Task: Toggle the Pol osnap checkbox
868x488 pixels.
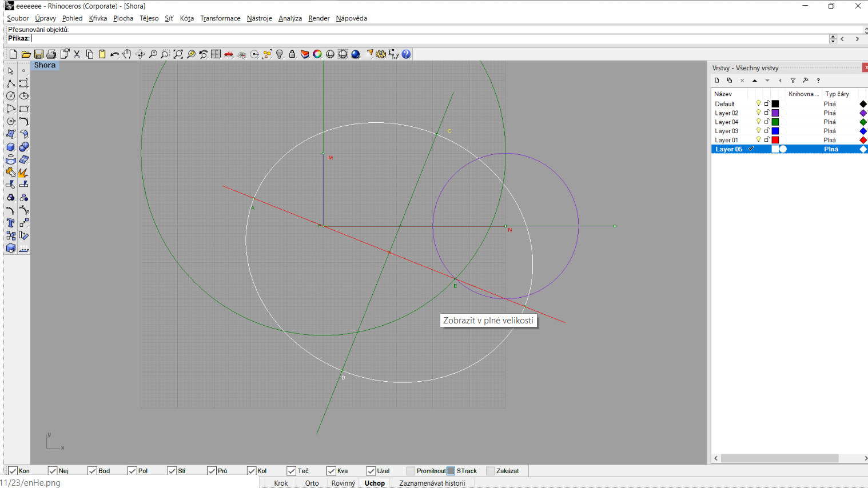Action: click(x=132, y=471)
